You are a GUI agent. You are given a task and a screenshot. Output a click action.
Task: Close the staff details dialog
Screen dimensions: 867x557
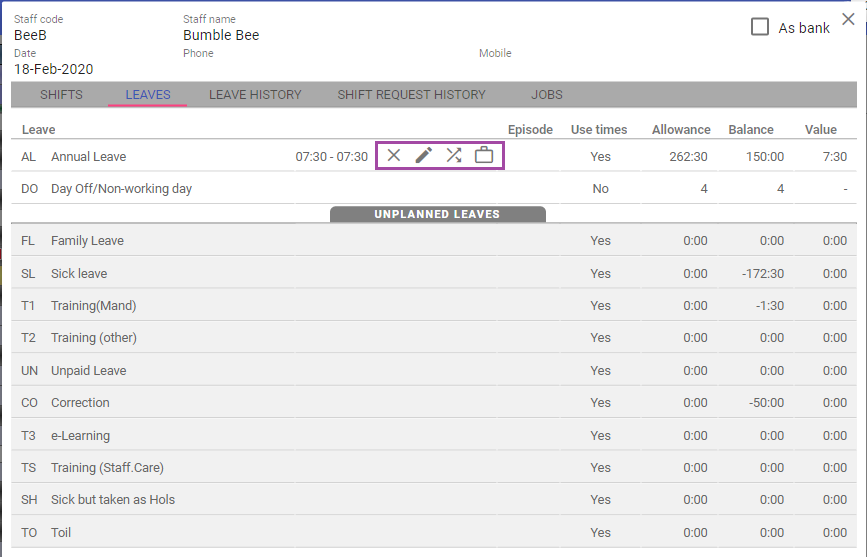point(848,19)
